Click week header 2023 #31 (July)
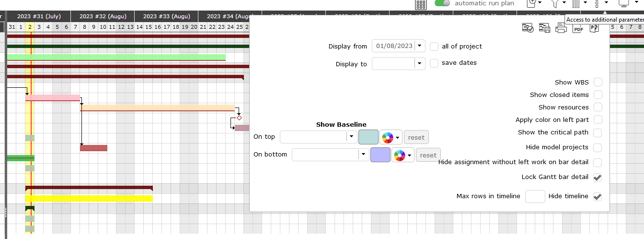The image size is (644, 239). pyautogui.click(x=38, y=16)
